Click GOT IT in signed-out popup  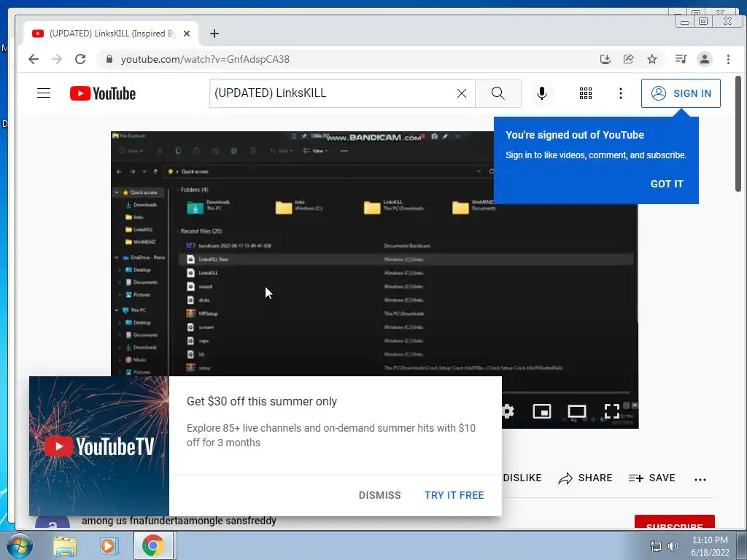667,184
